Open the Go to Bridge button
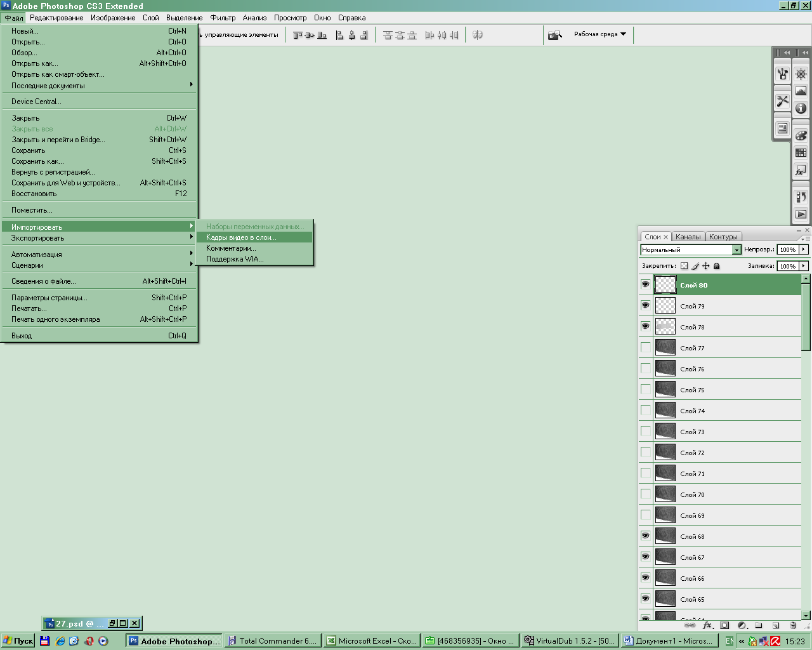The image size is (812, 650). pos(554,35)
